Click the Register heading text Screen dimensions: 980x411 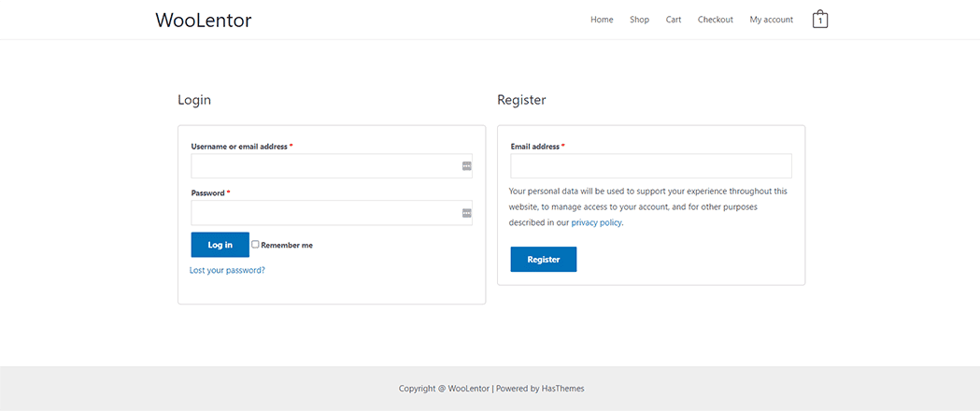521,100
